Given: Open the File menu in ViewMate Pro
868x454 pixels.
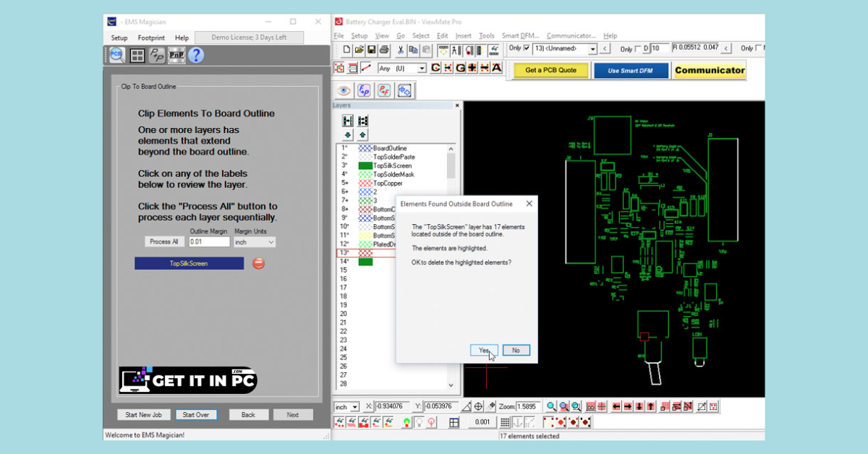Looking at the screenshot, I should click(339, 35).
